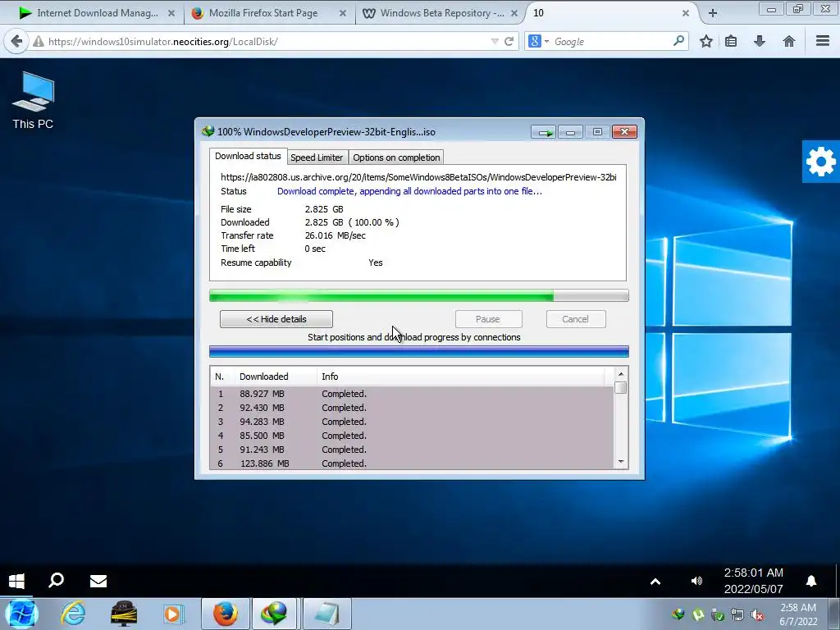Image resolution: width=840 pixels, height=630 pixels.
Task: Open Windows Media Player taskbar icon
Action: tap(172, 614)
